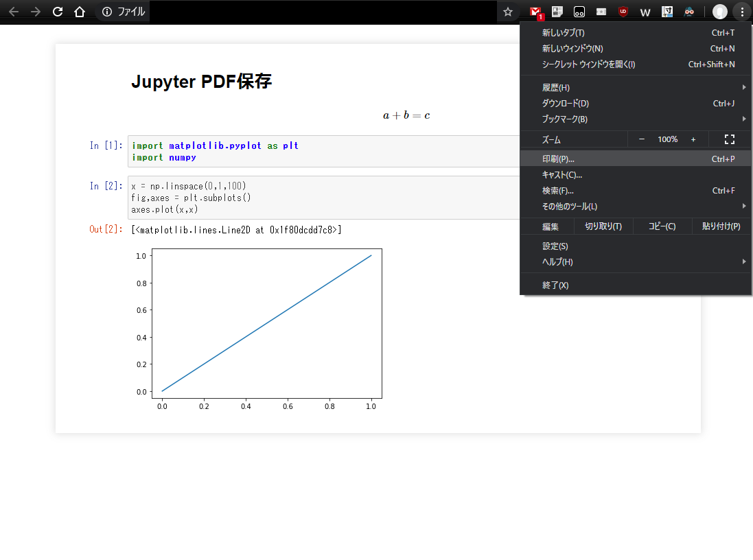This screenshot has height=560, width=753.
Task: Click the user profile avatar icon
Action: pyautogui.click(x=719, y=12)
